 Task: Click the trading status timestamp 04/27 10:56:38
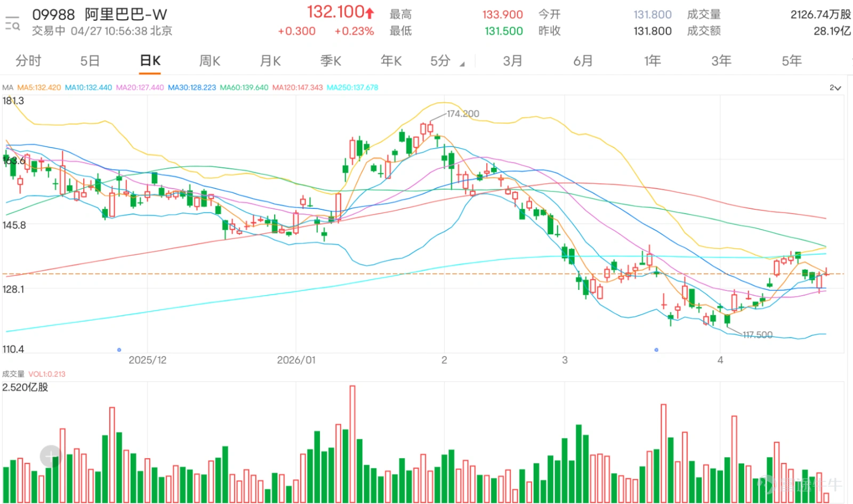coord(109,31)
